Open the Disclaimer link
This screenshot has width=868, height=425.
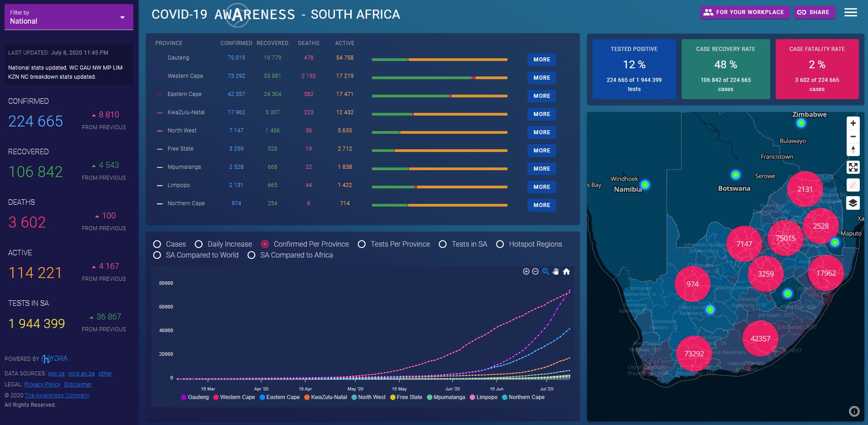78,385
